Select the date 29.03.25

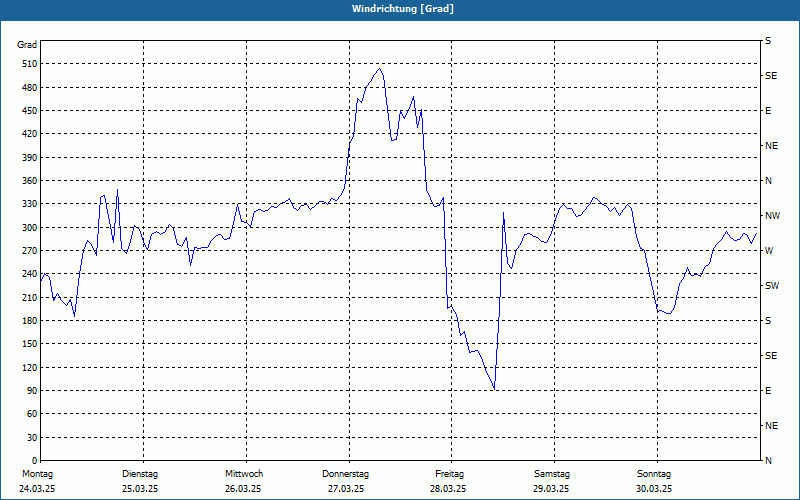pos(551,489)
